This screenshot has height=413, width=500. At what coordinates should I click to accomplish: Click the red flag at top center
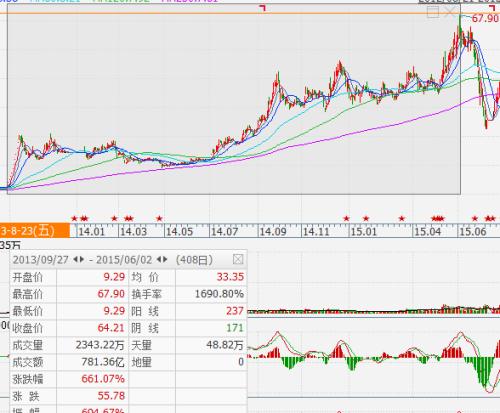point(263,8)
